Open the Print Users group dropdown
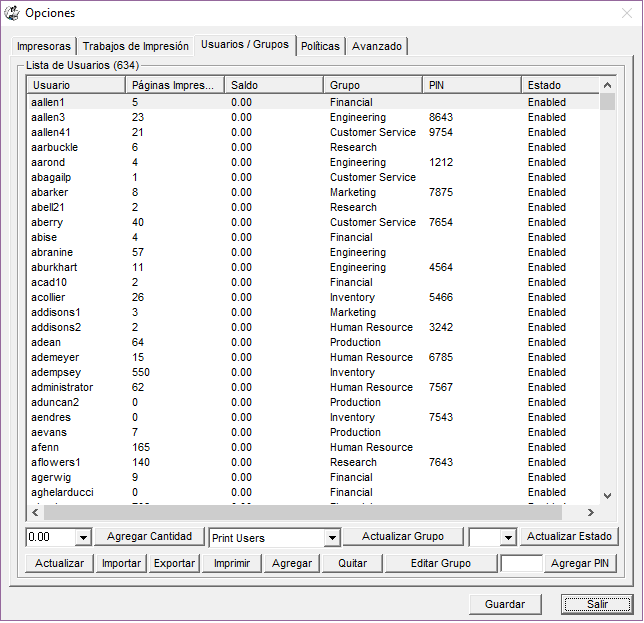 tap(332, 538)
